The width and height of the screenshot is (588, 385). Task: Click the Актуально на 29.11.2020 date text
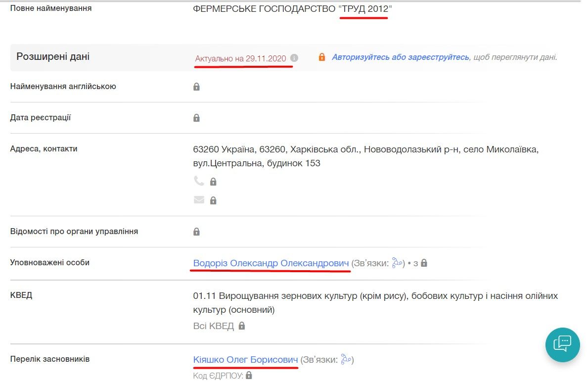240,58
